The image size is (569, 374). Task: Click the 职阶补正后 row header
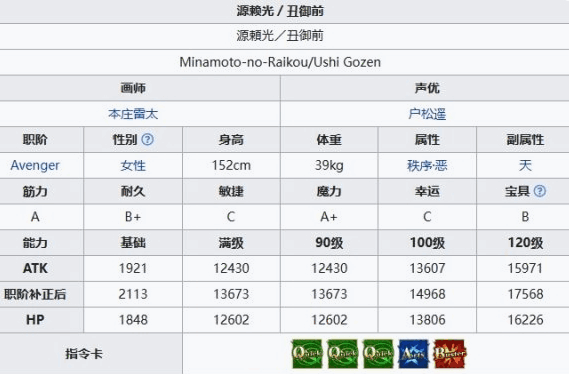pos(35,294)
